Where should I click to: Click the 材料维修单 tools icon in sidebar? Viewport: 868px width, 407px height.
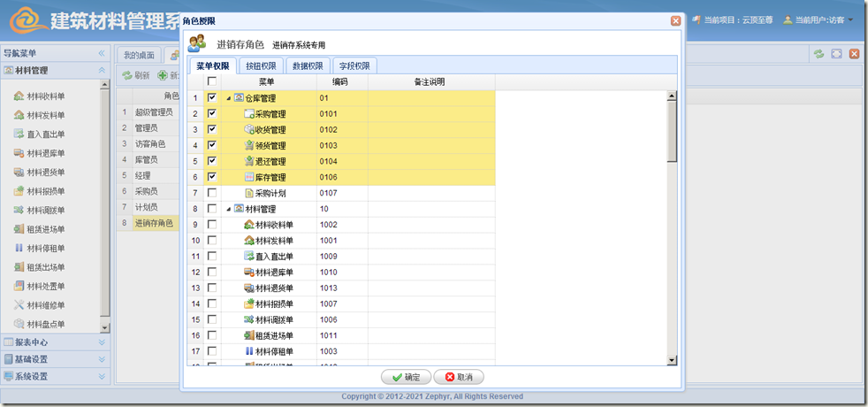[x=19, y=305]
